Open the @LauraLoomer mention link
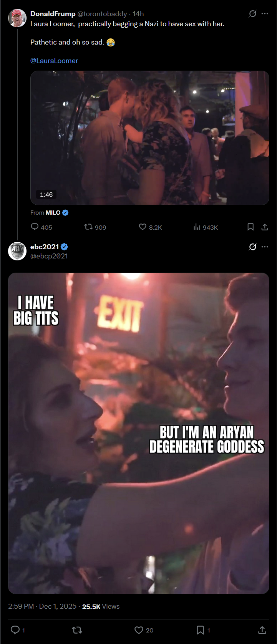The image size is (277, 644). click(x=54, y=61)
